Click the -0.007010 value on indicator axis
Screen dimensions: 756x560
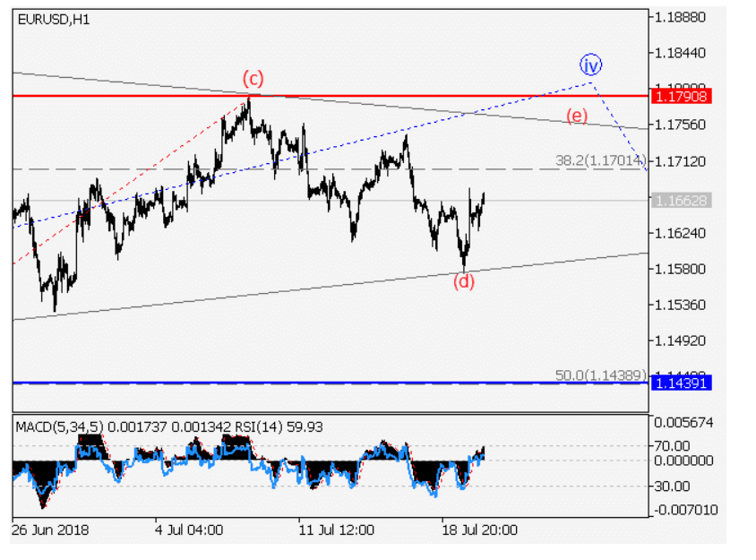pyautogui.click(x=684, y=509)
